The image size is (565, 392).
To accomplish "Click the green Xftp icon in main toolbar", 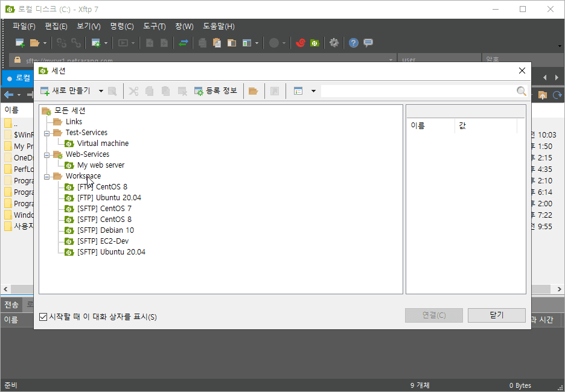I will (x=315, y=43).
